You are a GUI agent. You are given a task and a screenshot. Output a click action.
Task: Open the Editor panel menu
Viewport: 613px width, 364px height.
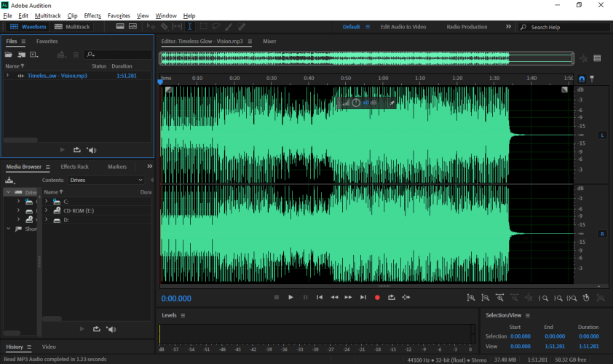(x=250, y=41)
